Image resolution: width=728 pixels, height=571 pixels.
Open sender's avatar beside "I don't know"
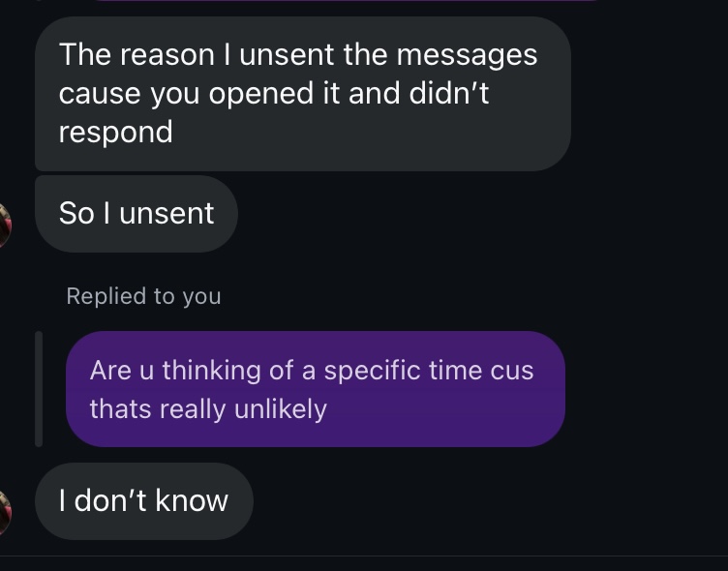pyautogui.click(x=5, y=513)
